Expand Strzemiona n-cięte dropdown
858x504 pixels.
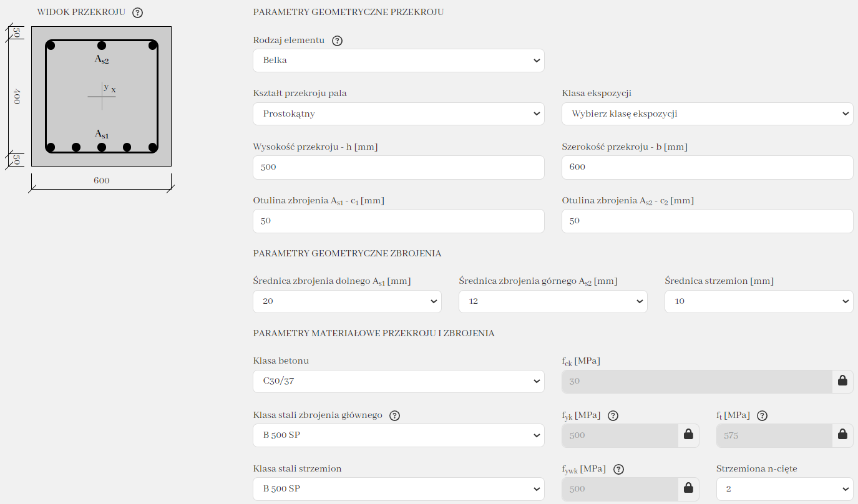(784, 489)
